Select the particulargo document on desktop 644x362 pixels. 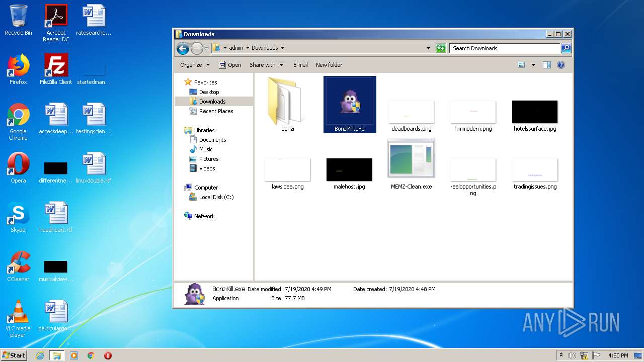pyautogui.click(x=56, y=316)
